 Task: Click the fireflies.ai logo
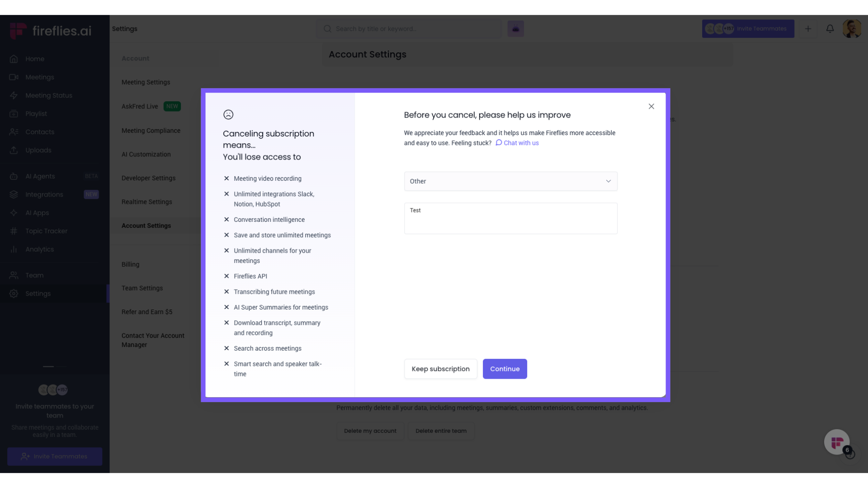pyautogui.click(x=49, y=30)
